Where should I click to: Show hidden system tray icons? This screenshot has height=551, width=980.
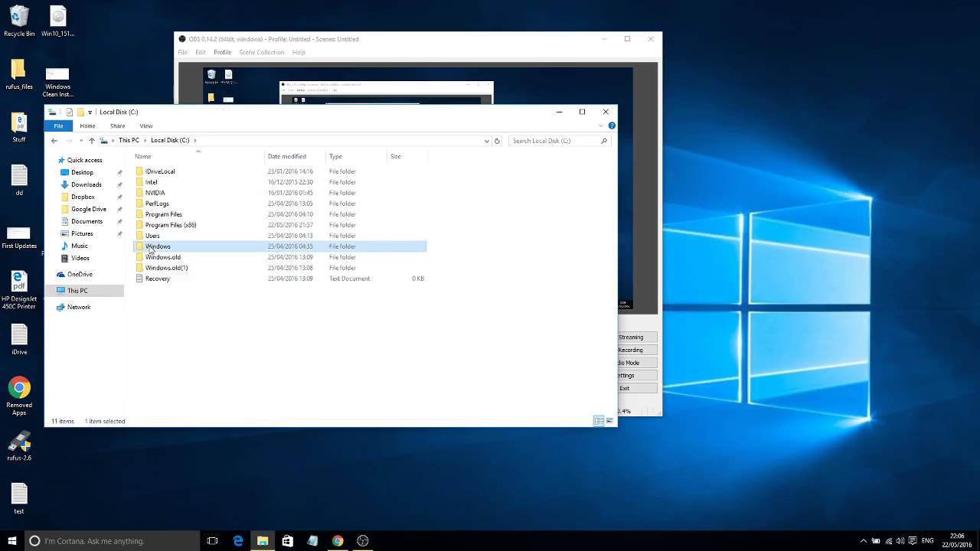[x=864, y=541]
